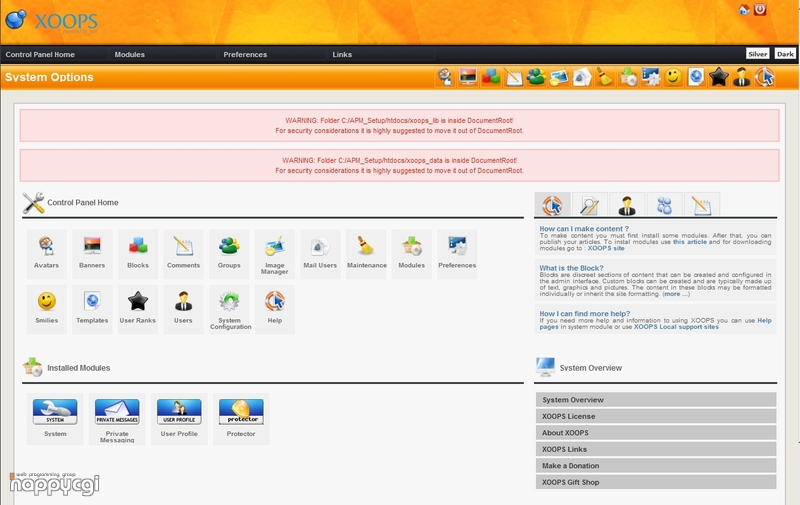Viewport: 800px width, 505px height.
Task: Select the magnifier search tab in side panel
Action: point(590,205)
